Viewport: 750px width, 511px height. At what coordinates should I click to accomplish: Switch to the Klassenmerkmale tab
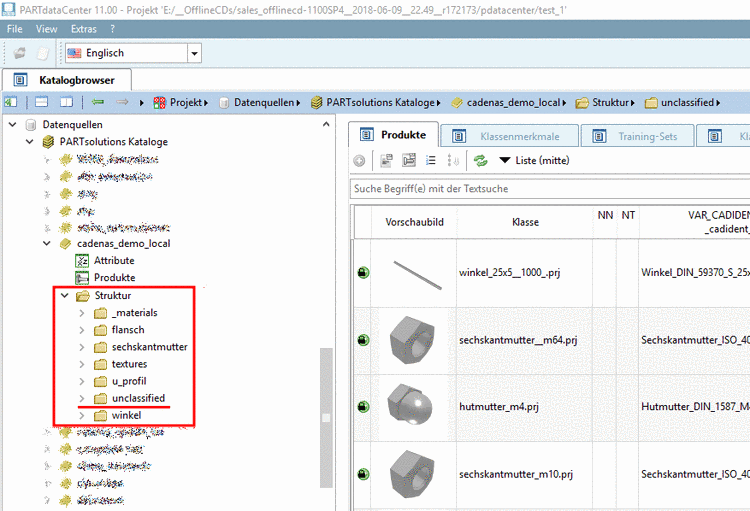click(x=509, y=136)
